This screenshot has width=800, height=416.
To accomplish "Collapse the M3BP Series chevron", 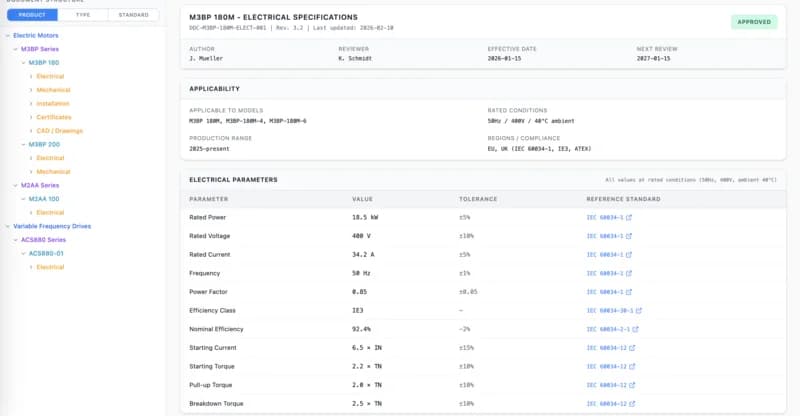I will (15, 48).
